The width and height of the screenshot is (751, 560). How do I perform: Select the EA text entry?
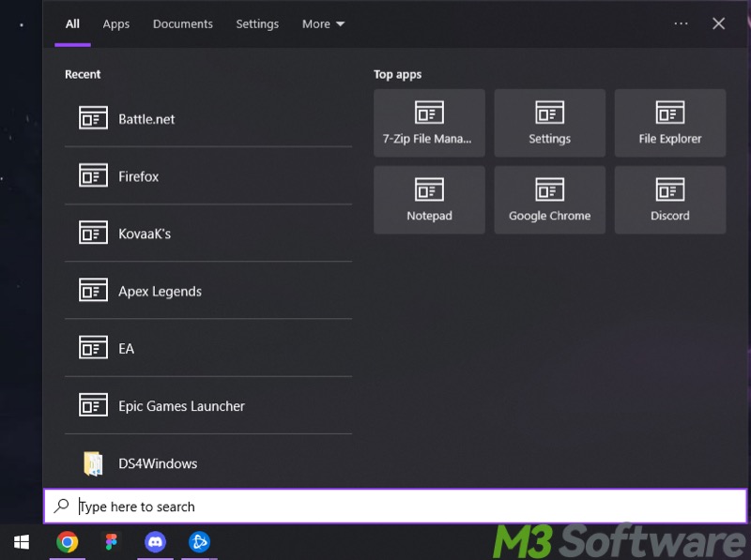click(x=127, y=348)
